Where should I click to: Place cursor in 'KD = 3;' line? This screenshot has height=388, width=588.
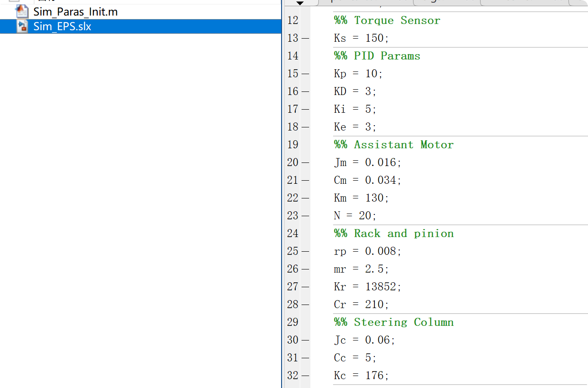pyautogui.click(x=355, y=91)
